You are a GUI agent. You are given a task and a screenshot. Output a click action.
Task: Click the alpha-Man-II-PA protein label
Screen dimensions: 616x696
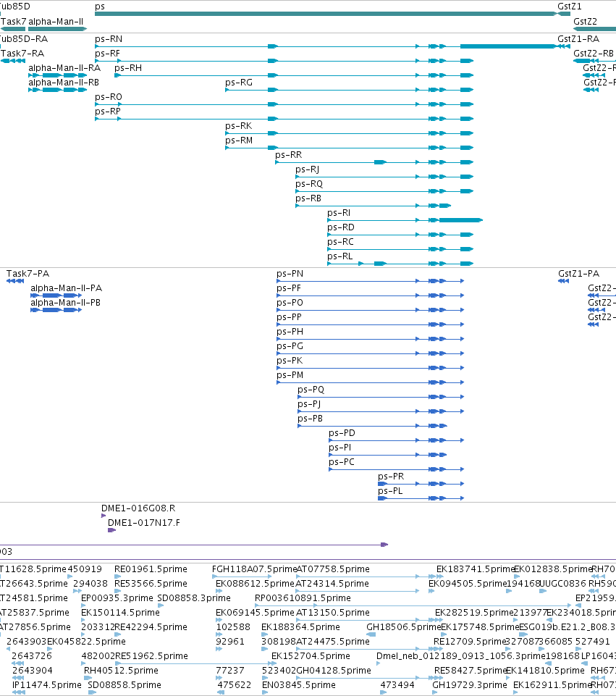pyautogui.click(x=66, y=288)
